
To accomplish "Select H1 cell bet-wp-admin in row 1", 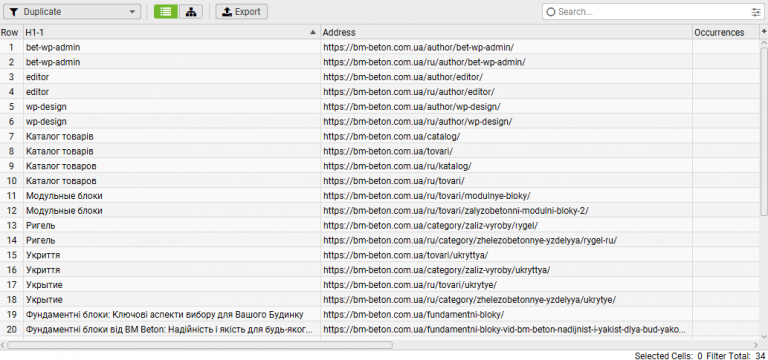I will [171, 48].
